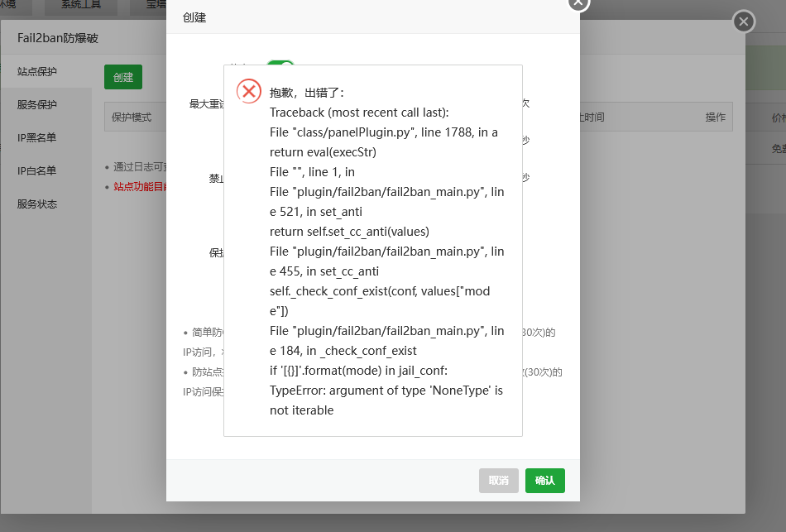
Task: Select the TypeError message line
Action: coord(386,400)
